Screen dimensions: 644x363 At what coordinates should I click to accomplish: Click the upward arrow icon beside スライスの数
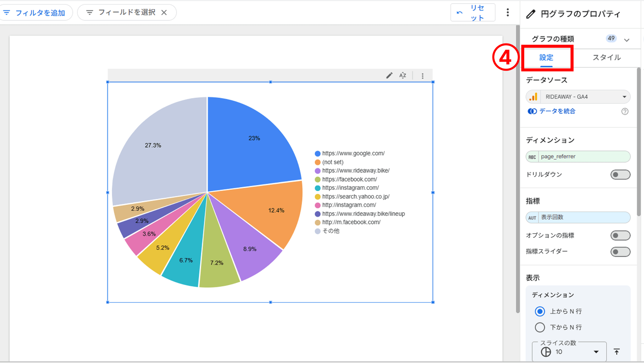[x=617, y=352]
